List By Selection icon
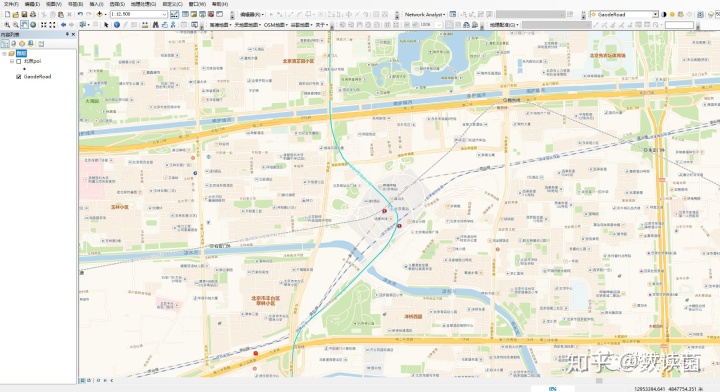The image size is (720, 392). tap(30, 44)
